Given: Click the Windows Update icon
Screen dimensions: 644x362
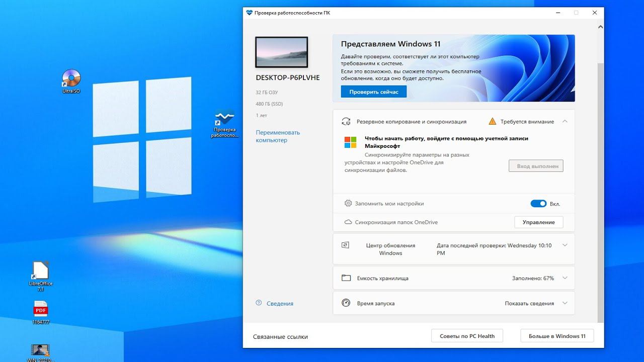Looking at the screenshot, I should 345,245.
